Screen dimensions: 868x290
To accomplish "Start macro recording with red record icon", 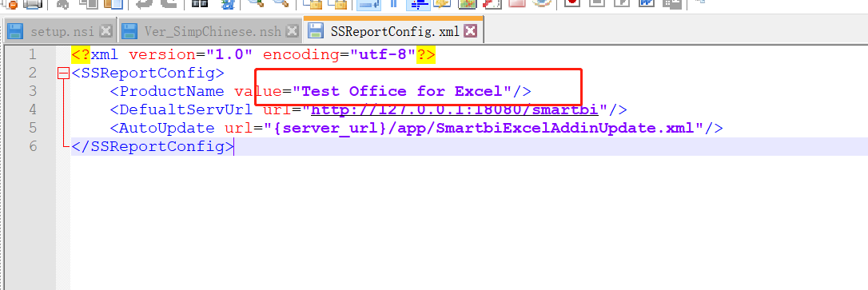I will coord(571,4).
